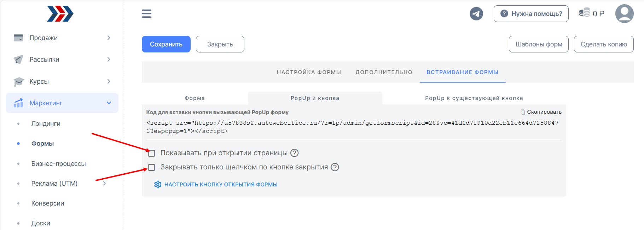Select the PopUp и кнопка sub-tab
This screenshot has height=230, width=644.
tap(315, 98)
